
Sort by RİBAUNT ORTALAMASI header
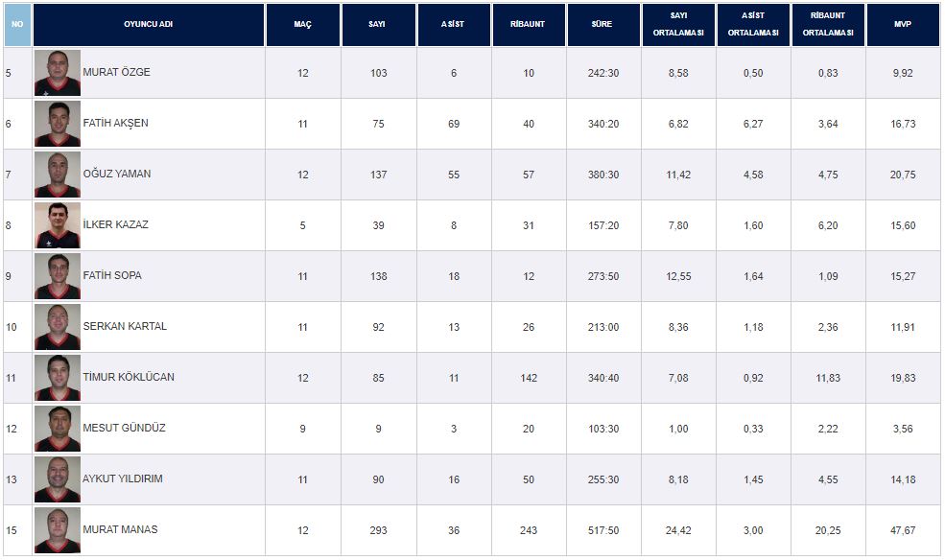click(x=828, y=24)
